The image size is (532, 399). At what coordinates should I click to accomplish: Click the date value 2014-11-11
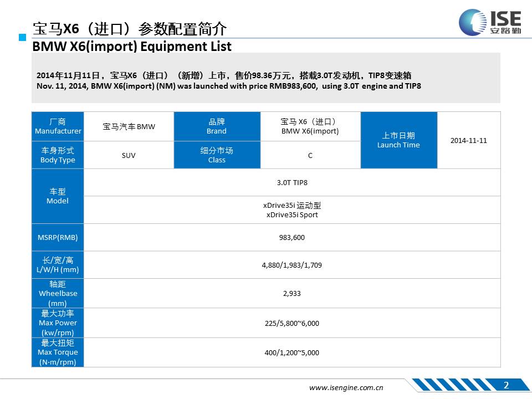(469, 140)
